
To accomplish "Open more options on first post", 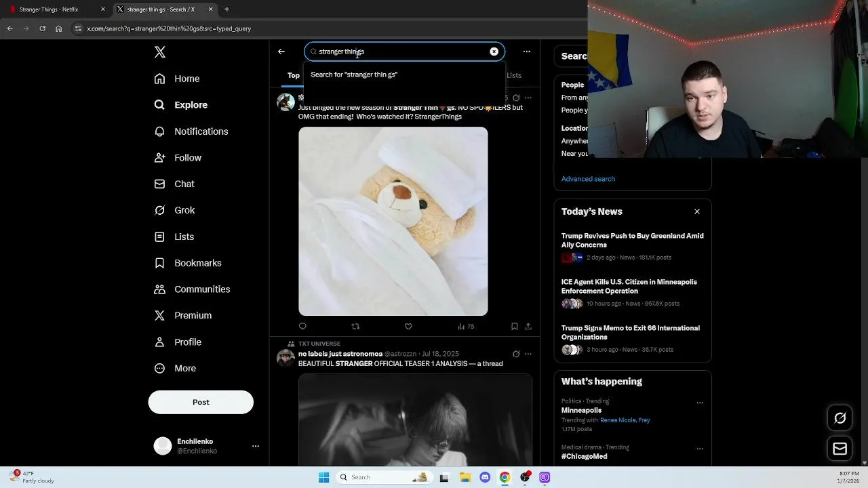I will click(528, 98).
